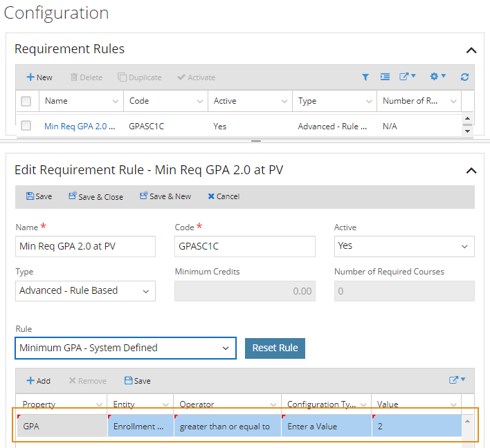The image size is (490, 448).
Task: Open the Rule Minimum GPA dropdown
Action: click(x=125, y=348)
